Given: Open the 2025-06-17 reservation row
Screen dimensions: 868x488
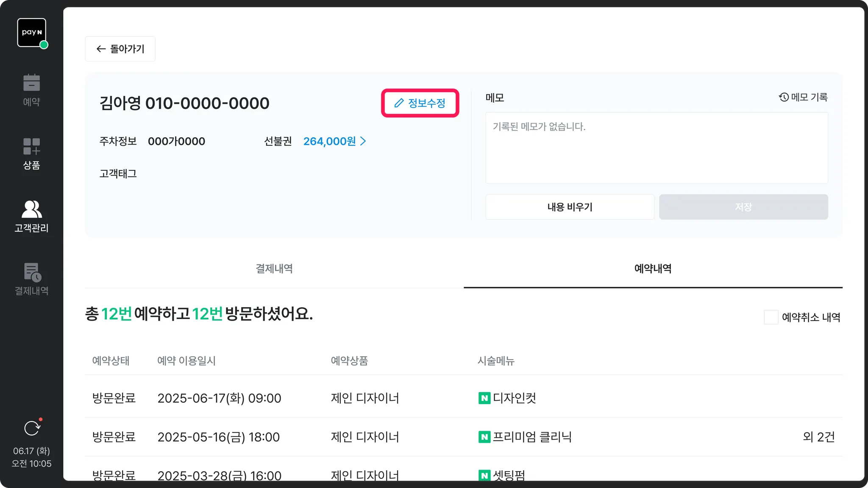Looking at the screenshot, I should (219, 398).
